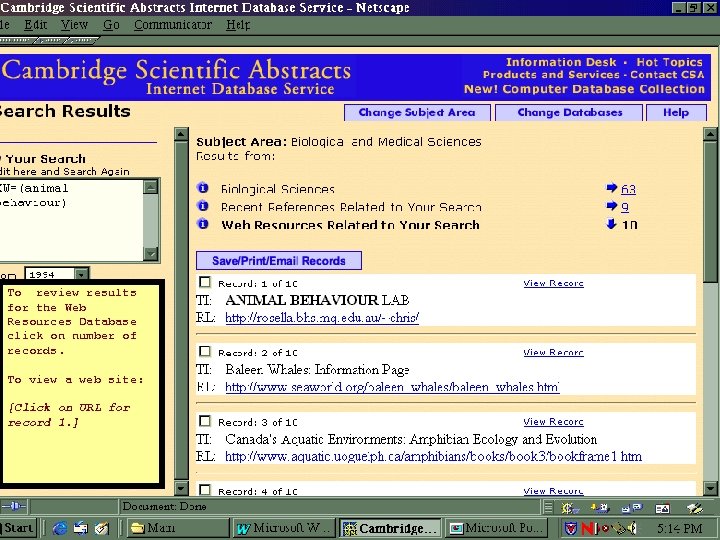Click the Help tab next to Change Databases
The height and width of the screenshot is (540, 720).
pos(676,112)
